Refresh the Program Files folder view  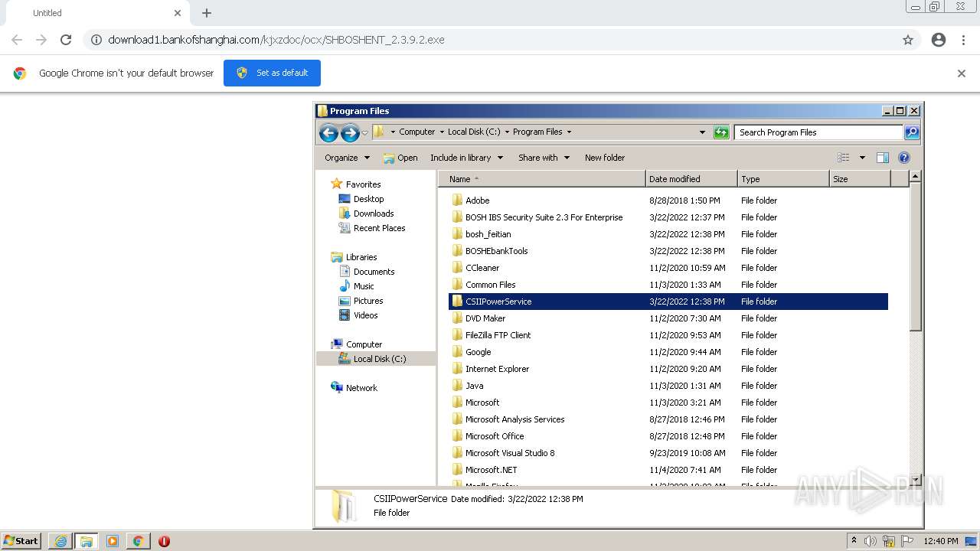click(721, 132)
